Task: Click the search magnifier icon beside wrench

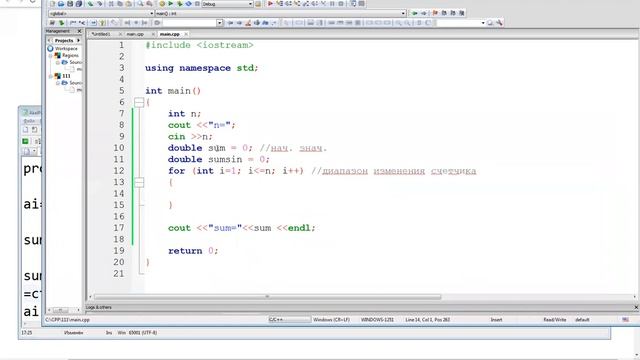Action: pyautogui.click(x=490, y=23)
